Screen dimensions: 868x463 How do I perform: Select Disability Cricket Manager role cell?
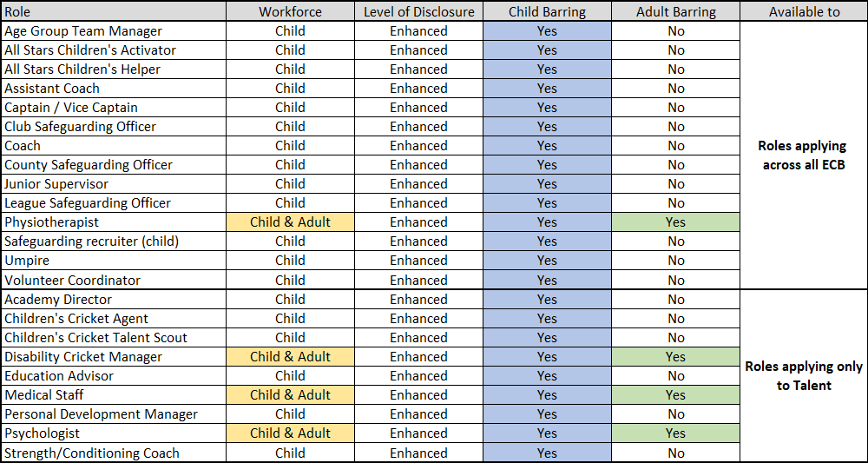coord(113,357)
